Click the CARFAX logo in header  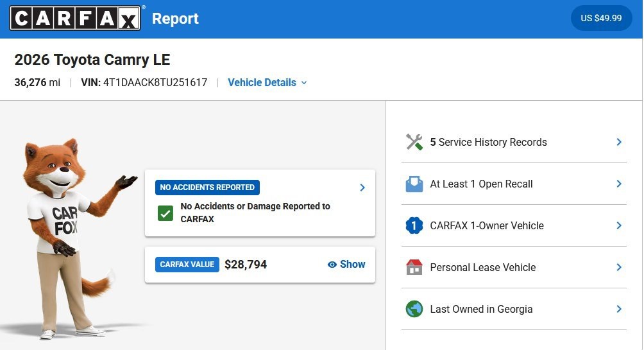[x=75, y=18]
